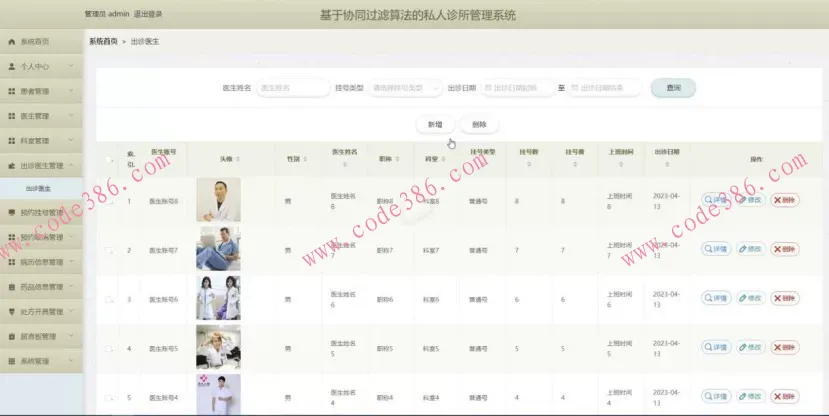
Task: Tick checkbox for row 医生账号8
Action: point(109,201)
